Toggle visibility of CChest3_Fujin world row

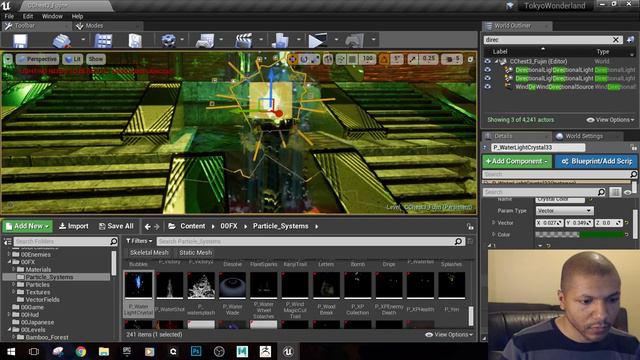[487, 61]
